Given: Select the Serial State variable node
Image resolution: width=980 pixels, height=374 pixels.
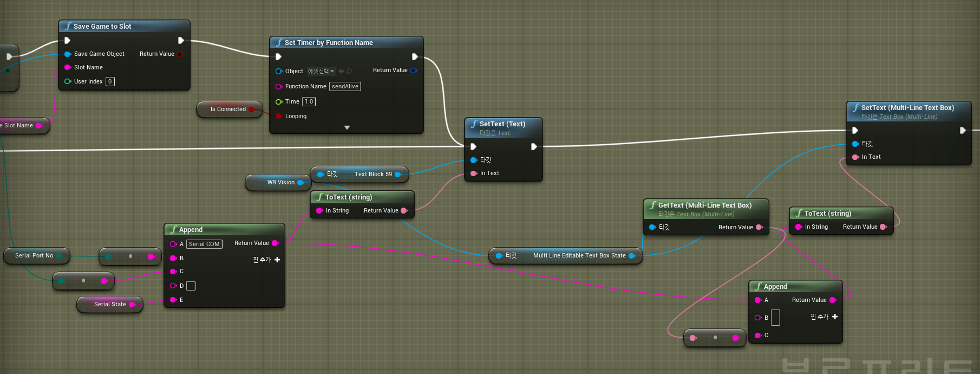Looking at the screenshot, I should point(110,305).
